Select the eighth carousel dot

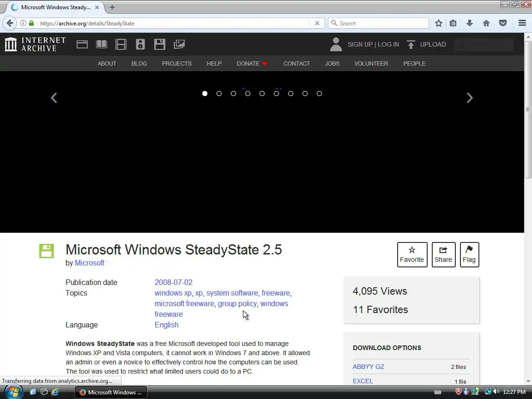[305, 93]
